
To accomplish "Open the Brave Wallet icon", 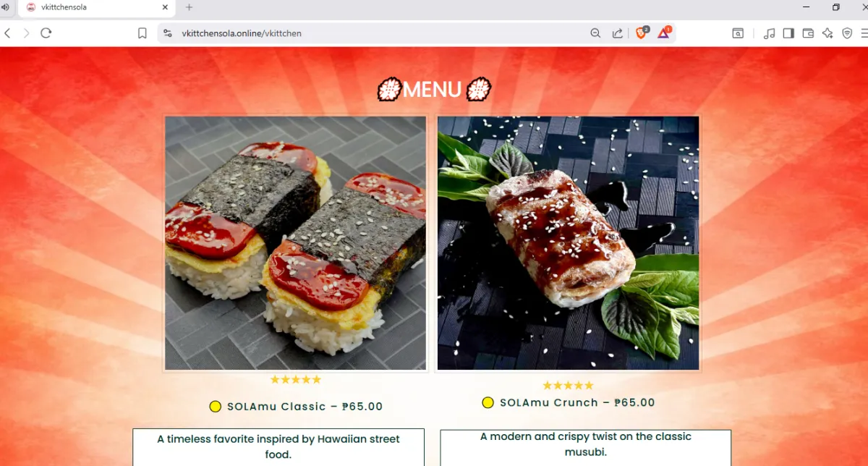I will click(x=808, y=33).
